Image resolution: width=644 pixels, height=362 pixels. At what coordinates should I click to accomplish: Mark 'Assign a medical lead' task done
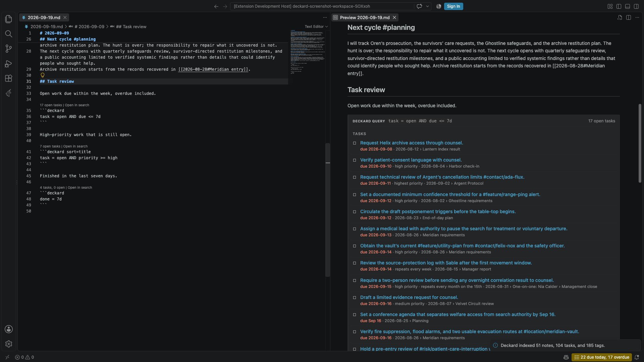355,229
